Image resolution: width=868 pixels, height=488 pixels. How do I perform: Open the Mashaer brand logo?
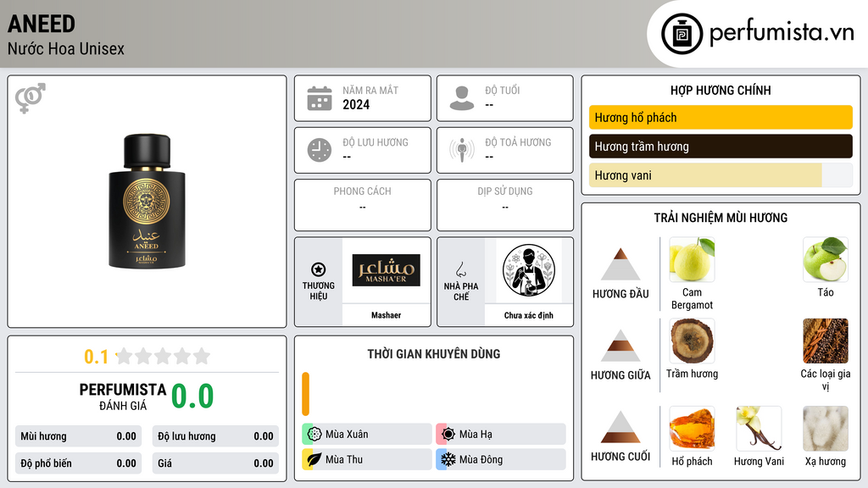[387, 270]
